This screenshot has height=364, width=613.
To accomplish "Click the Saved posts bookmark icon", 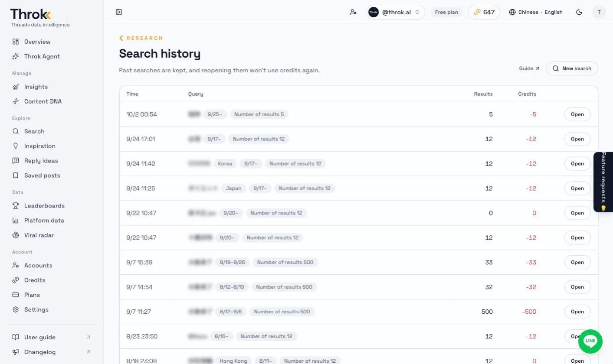I will [16, 175].
